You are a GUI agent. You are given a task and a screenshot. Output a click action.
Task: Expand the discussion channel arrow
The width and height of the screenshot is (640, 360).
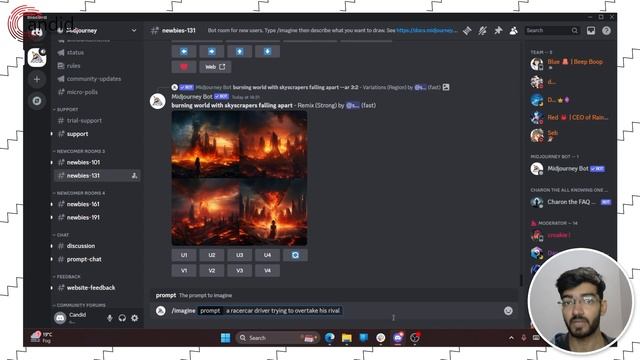tap(51, 246)
